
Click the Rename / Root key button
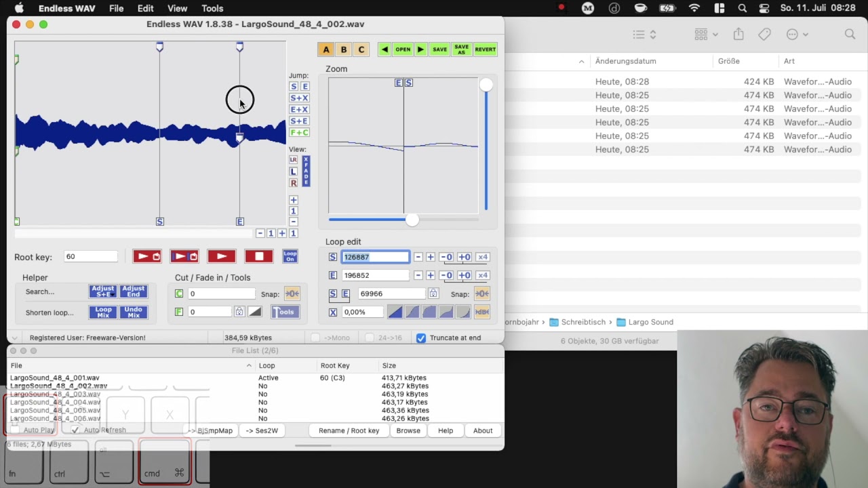(x=349, y=430)
